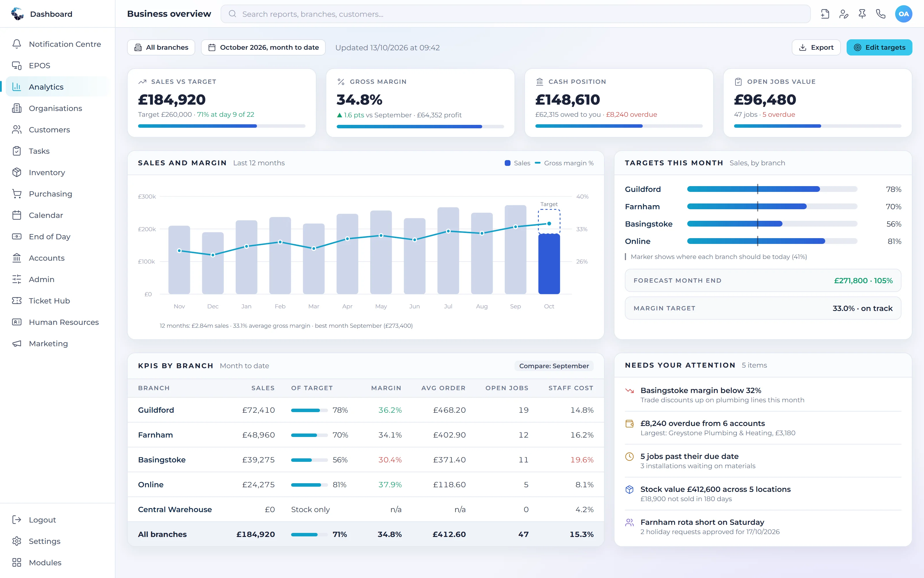Click the Dashboard logo icon
The image size is (924, 578).
[x=17, y=14]
